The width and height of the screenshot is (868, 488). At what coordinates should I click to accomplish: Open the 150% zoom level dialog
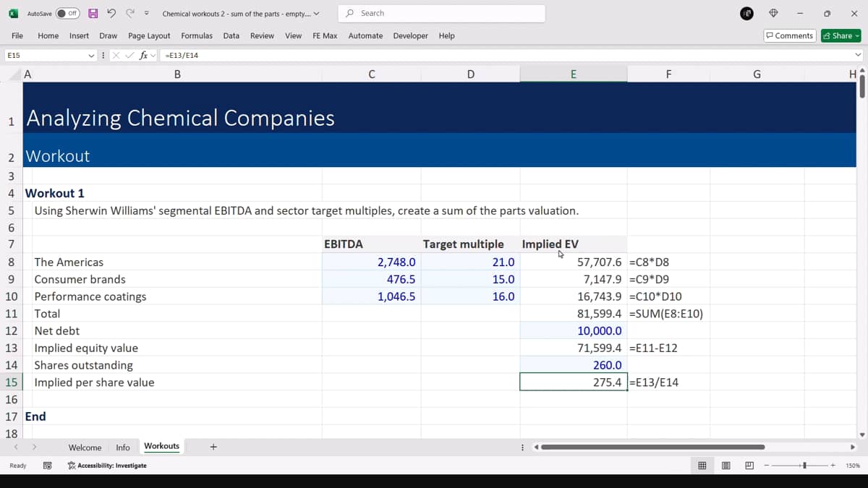(852, 466)
